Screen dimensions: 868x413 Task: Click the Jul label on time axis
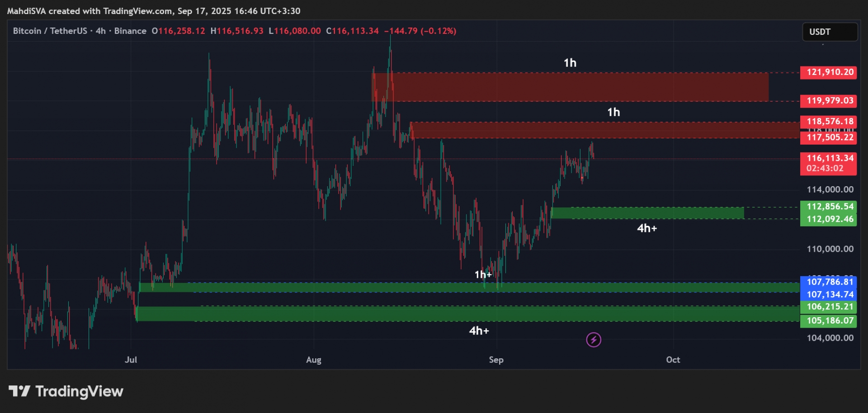(131, 360)
